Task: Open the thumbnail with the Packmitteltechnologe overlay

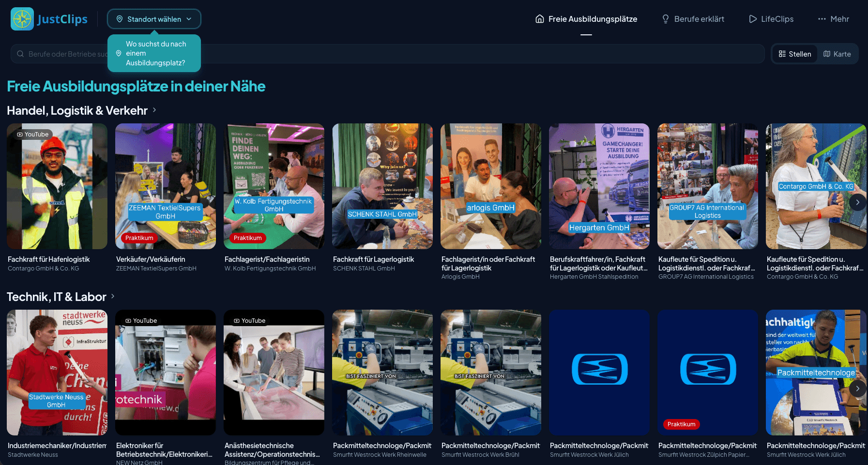Action: tap(816, 373)
